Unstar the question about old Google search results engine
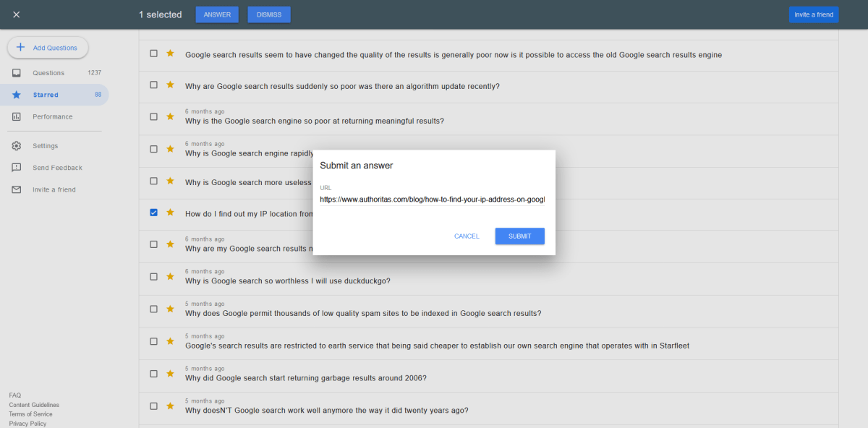The image size is (868, 428). tap(170, 54)
